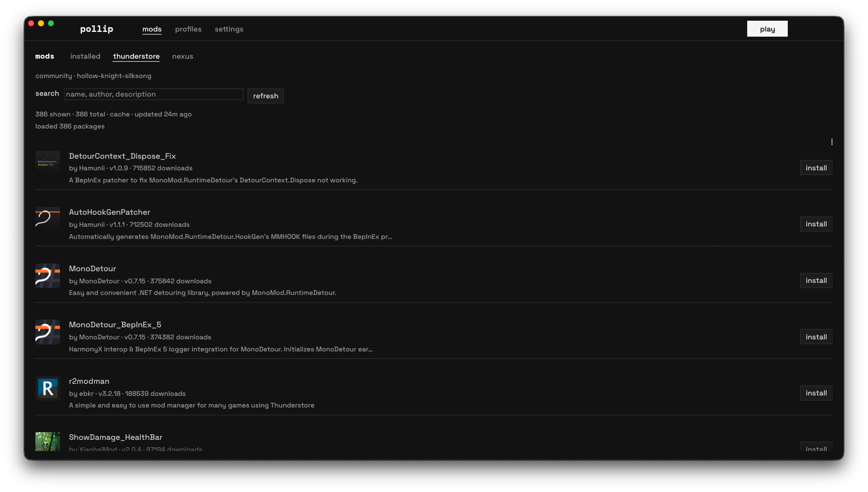Viewport: 868px width, 492px height.
Task: Click the MonoDetour title text
Action: coord(92,269)
